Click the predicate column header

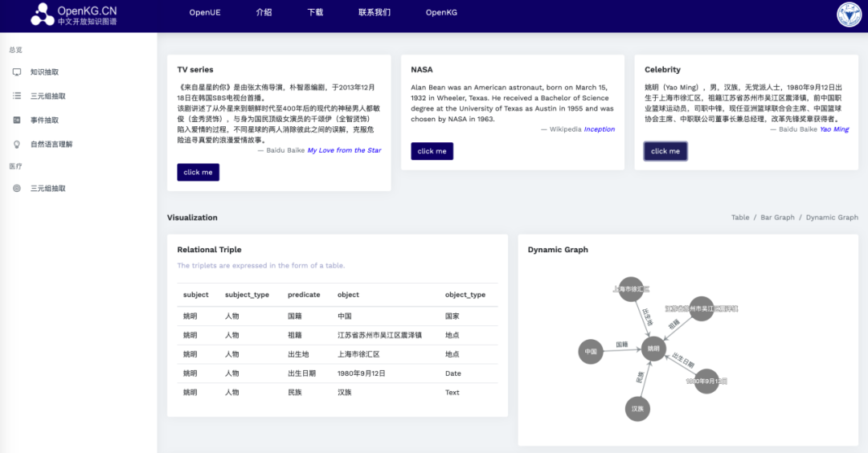(x=304, y=295)
